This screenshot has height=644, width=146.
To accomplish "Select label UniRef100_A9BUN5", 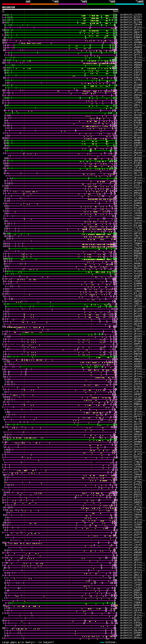I will pos(131,552).
